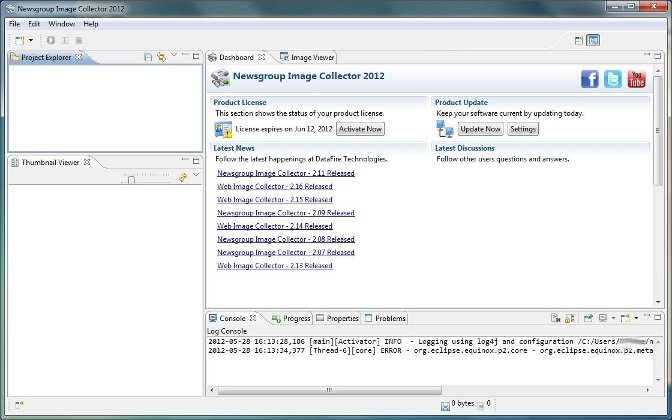The image size is (672, 420).
Task: Minimize the Project Explorer panel
Action: tap(185, 55)
